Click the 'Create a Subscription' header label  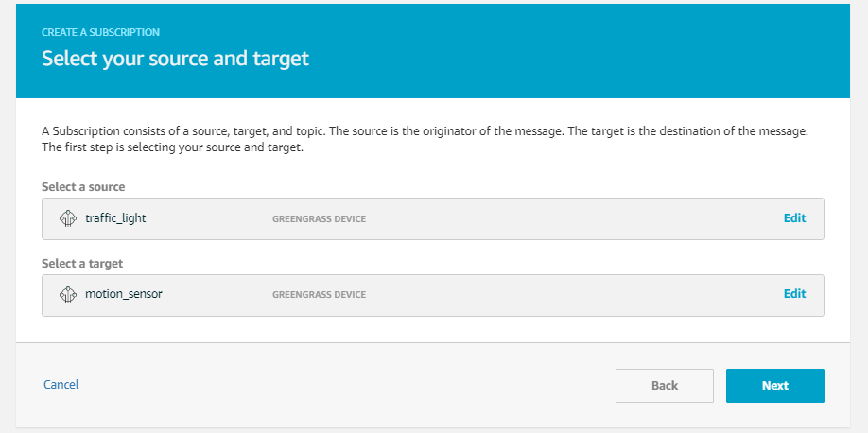click(x=100, y=33)
